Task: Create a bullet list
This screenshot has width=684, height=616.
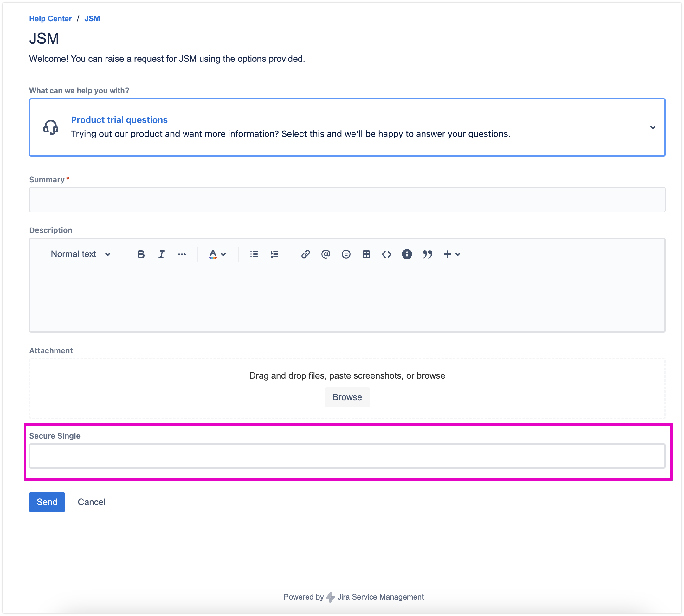Action: 254,254
